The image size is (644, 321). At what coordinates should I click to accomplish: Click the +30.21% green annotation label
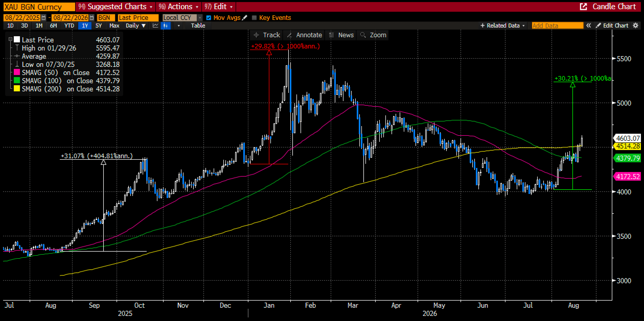tap(583, 78)
